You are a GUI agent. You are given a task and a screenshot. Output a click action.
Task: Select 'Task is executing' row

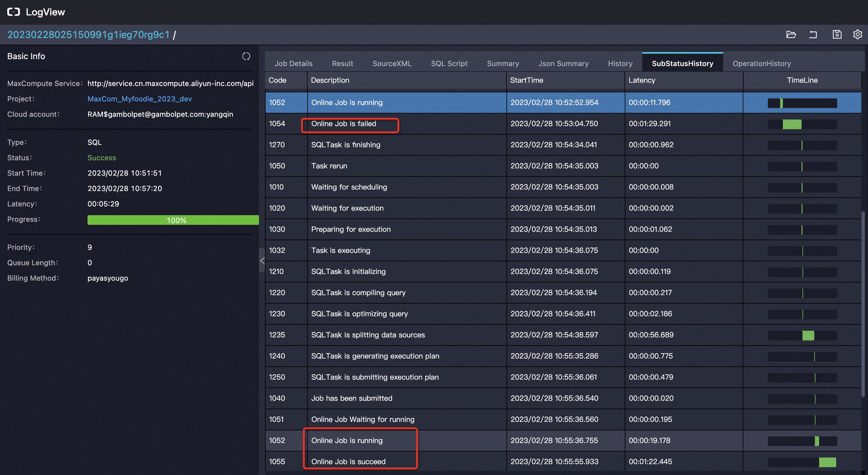(563, 250)
